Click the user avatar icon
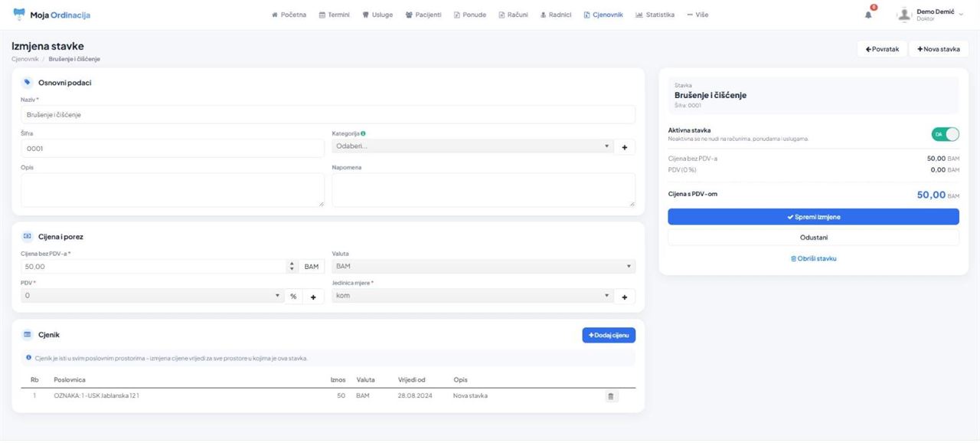The width and height of the screenshot is (980, 443). click(904, 15)
